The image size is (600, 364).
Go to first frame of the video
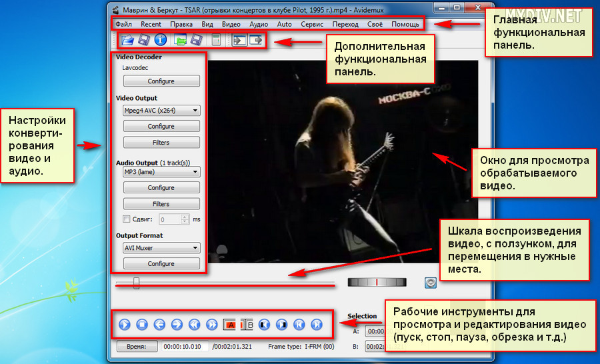[299, 325]
